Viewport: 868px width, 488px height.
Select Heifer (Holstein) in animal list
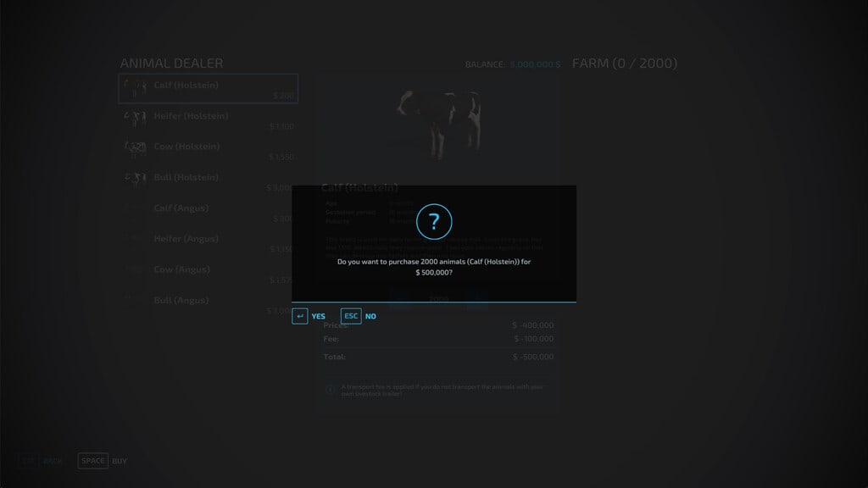click(x=208, y=119)
